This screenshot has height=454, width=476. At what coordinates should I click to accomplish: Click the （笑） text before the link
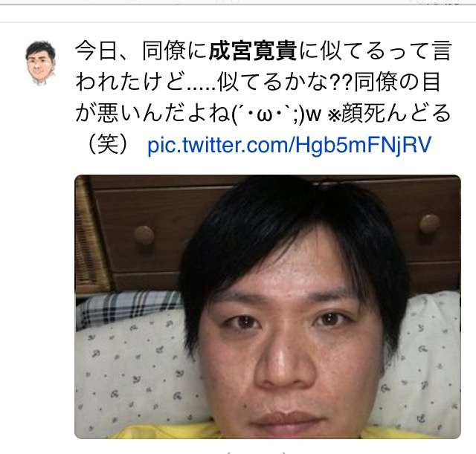(x=108, y=144)
